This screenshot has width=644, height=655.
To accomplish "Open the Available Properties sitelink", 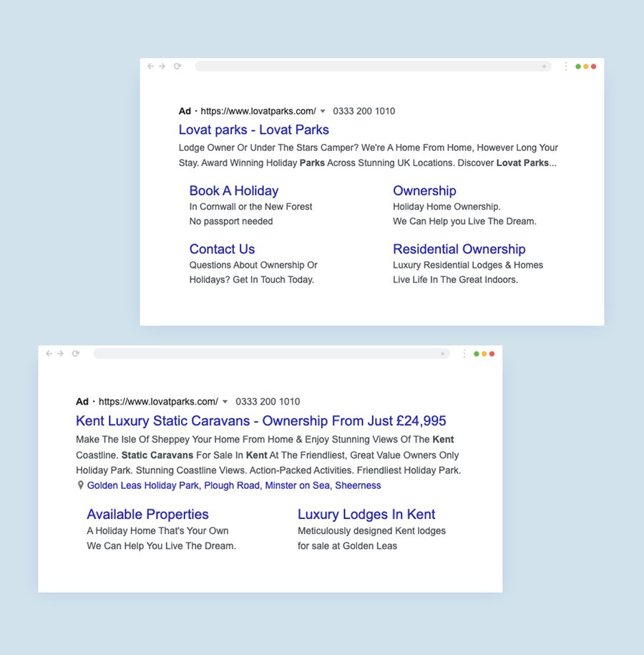I will click(147, 514).
